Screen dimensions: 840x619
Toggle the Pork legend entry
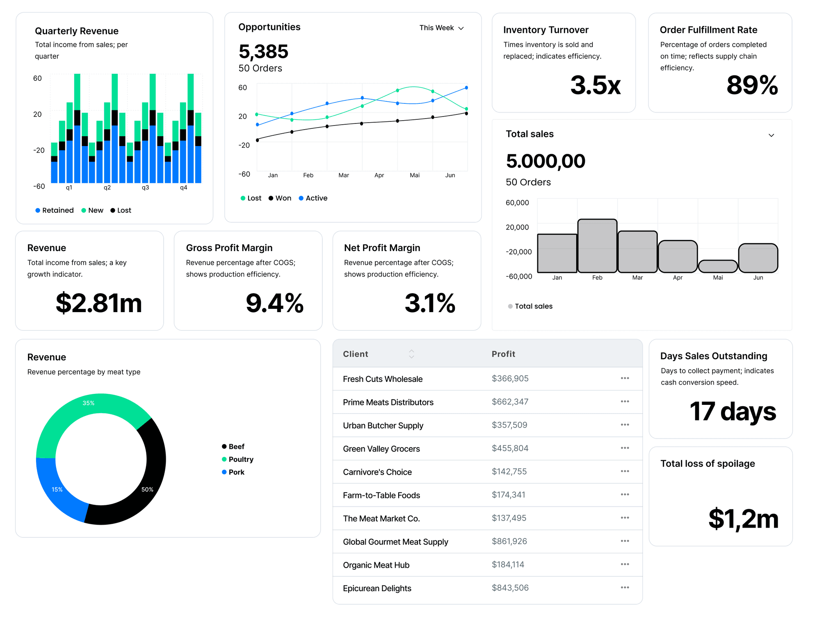[x=233, y=472]
